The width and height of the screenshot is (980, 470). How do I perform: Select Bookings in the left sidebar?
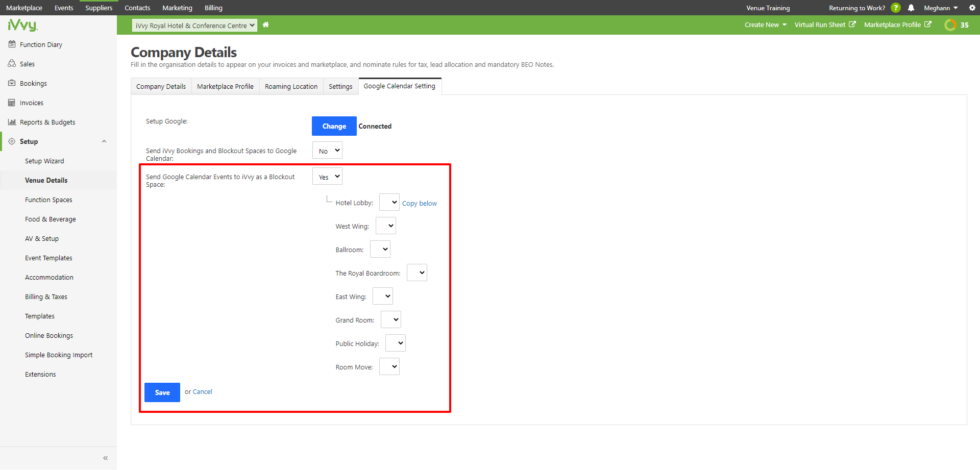pos(33,83)
